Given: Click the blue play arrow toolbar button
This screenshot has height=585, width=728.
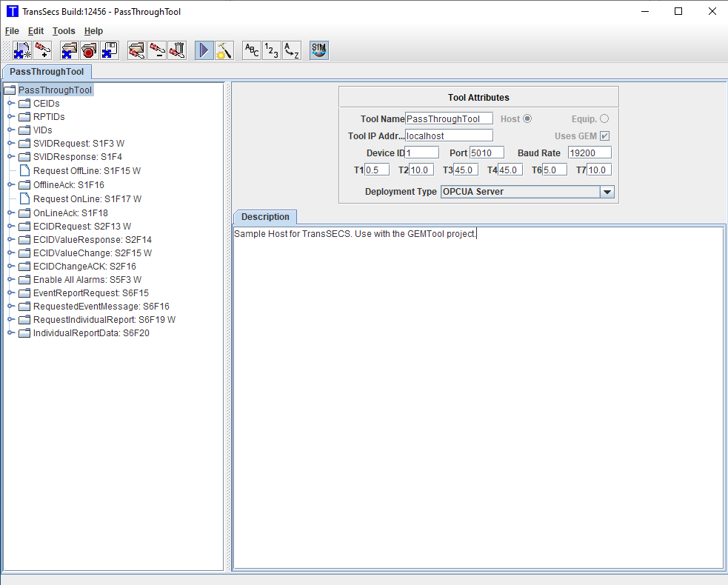Looking at the screenshot, I should pyautogui.click(x=204, y=50).
